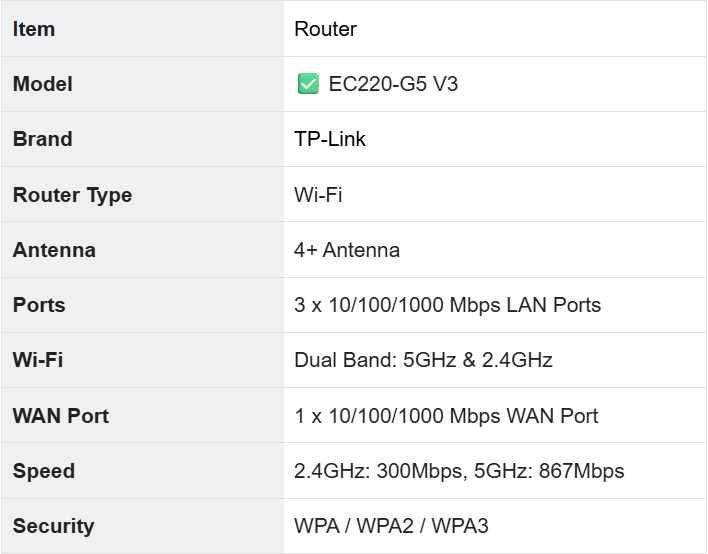Select the Brand row label

(43, 139)
